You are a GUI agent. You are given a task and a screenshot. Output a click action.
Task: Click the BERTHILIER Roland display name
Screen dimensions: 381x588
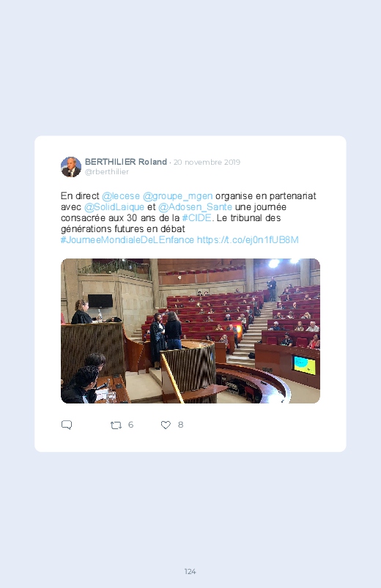click(126, 162)
